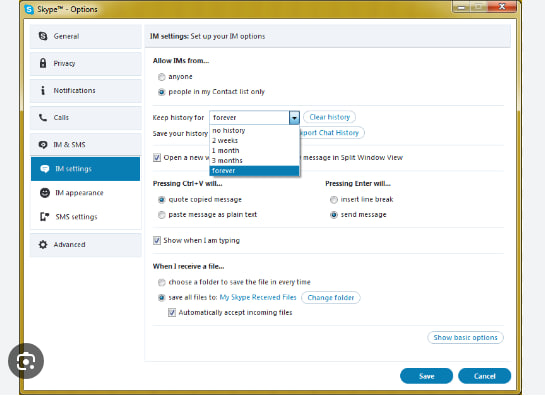This screenshot has width=545, height=396.
Task: Choose 1 month from the dropdown list
Action: click(254, 151)
